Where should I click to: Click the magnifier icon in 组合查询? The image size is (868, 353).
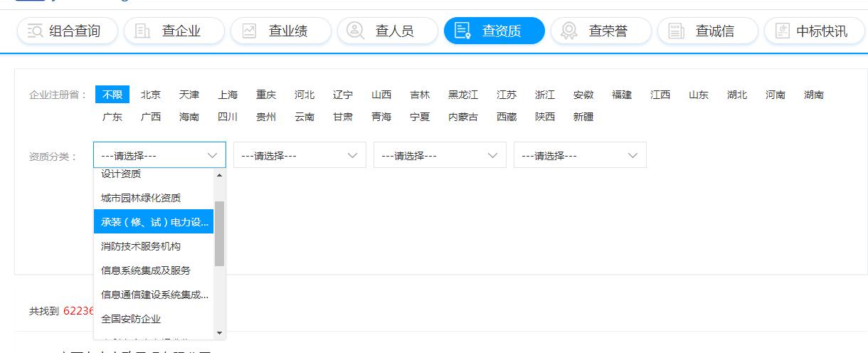(x=36, y=31)
